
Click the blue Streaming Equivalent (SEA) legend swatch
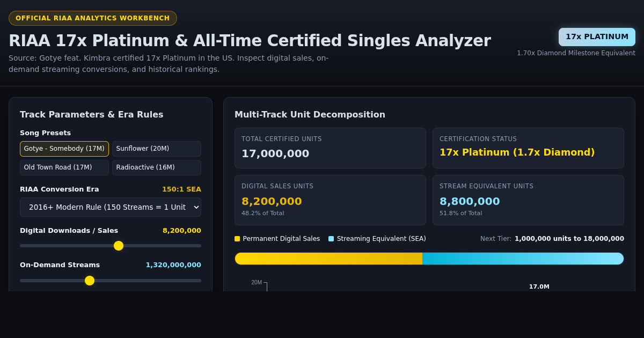point(331,239)
